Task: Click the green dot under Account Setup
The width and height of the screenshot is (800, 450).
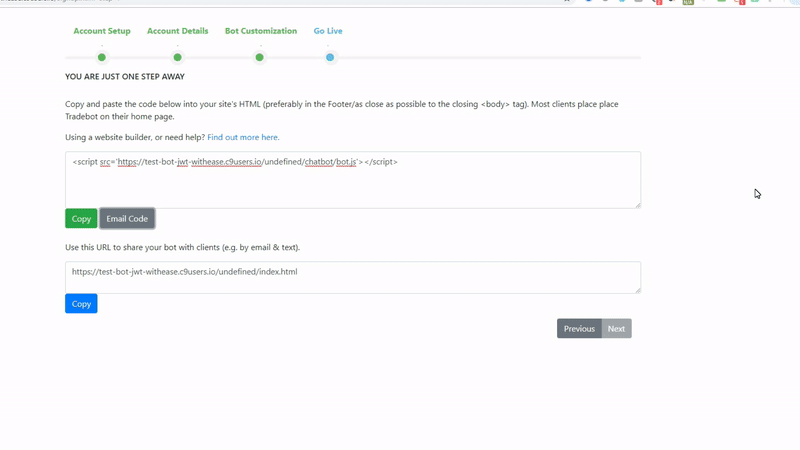Action: click(102, 57)
